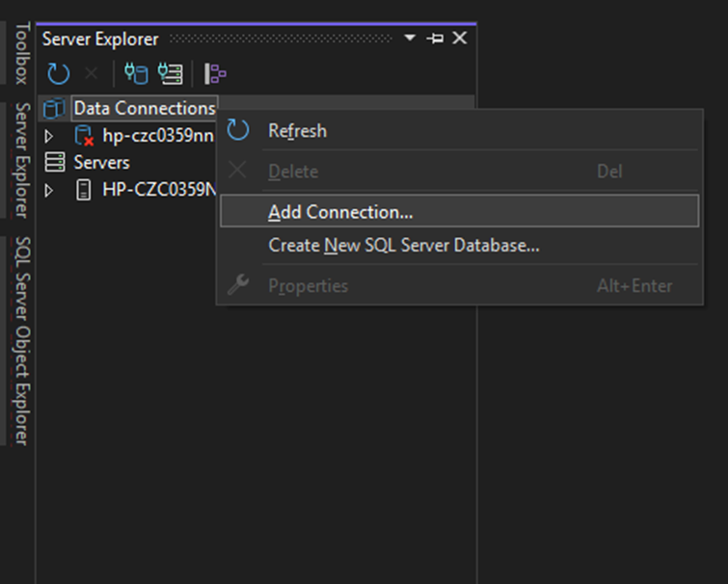Open the Server Explorer window options dropdown

[410, 39]
